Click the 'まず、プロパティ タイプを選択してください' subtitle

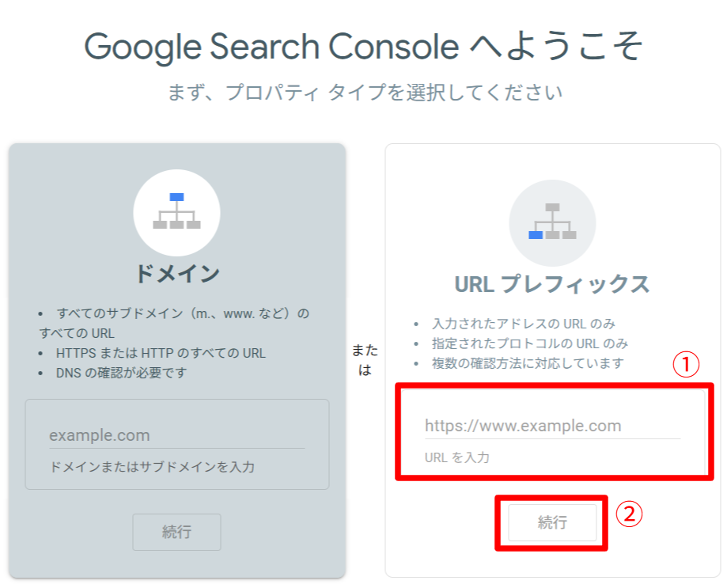pos(365,93)
